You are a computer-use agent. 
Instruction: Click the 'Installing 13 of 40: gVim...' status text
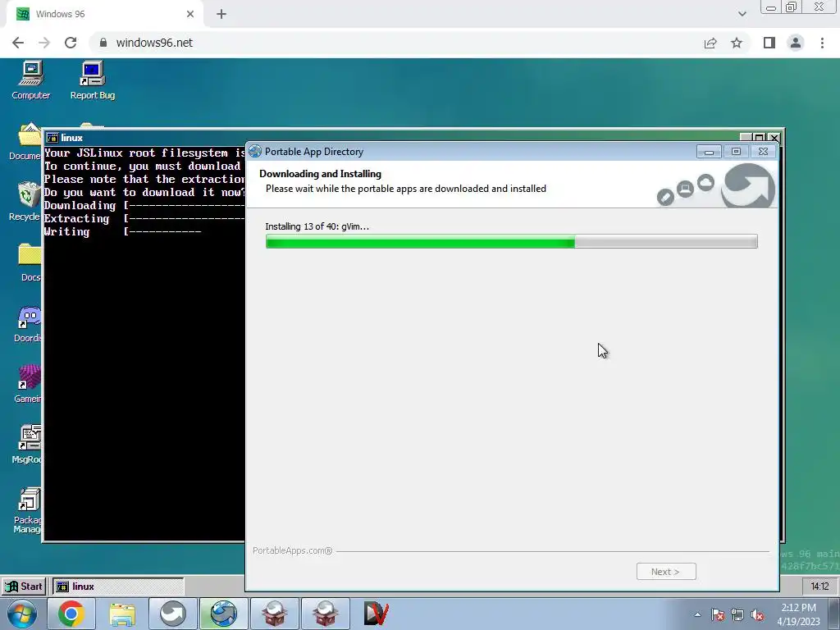(x=317, y=226)
